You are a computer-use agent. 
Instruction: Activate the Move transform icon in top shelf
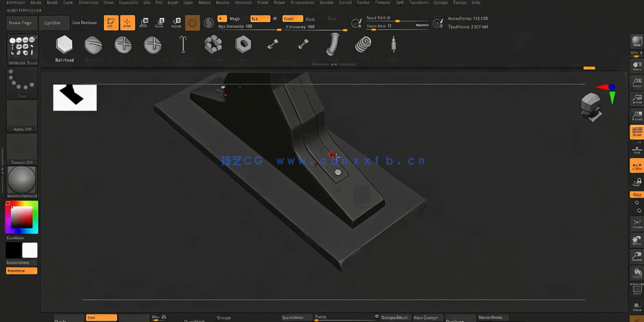pyautogui.click(x=144, y=23)
